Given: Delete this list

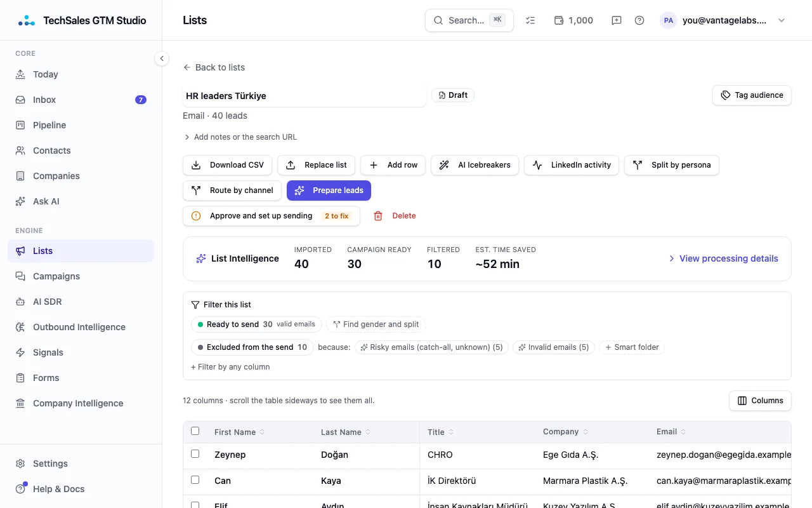Looking at the screenshot, I should [x=395, y=216].
